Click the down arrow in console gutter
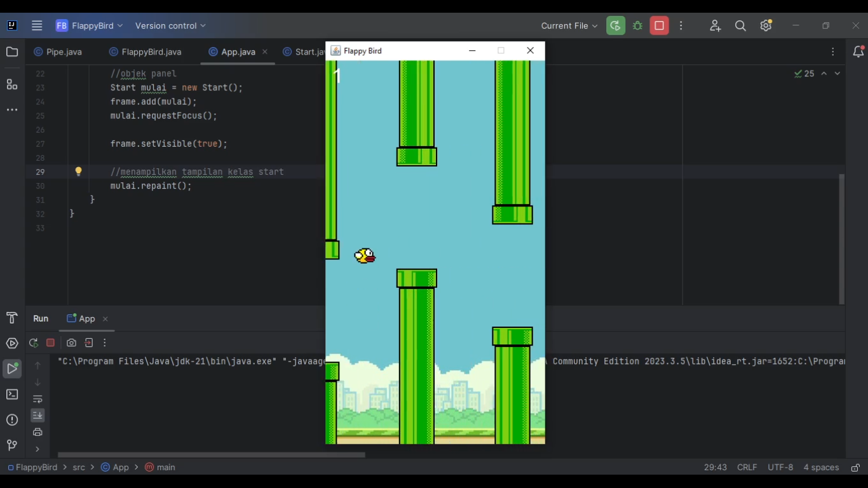 pos(37,382)
